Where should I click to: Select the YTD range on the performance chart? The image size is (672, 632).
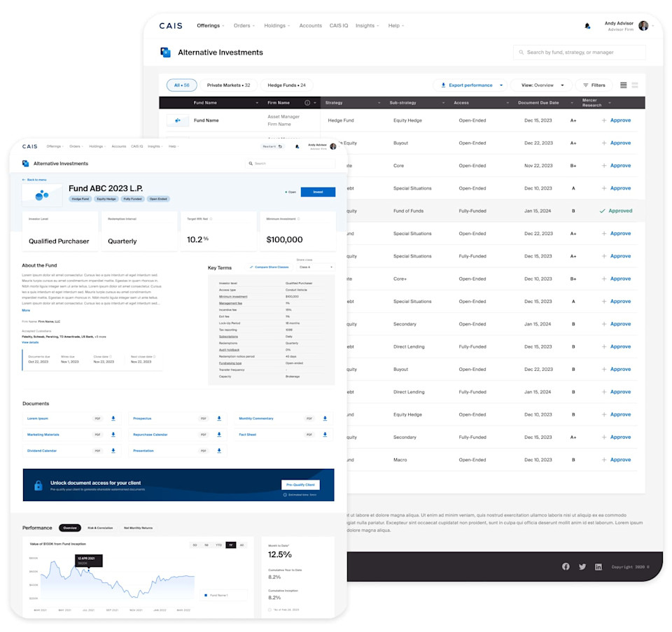[x=219, y=545]
